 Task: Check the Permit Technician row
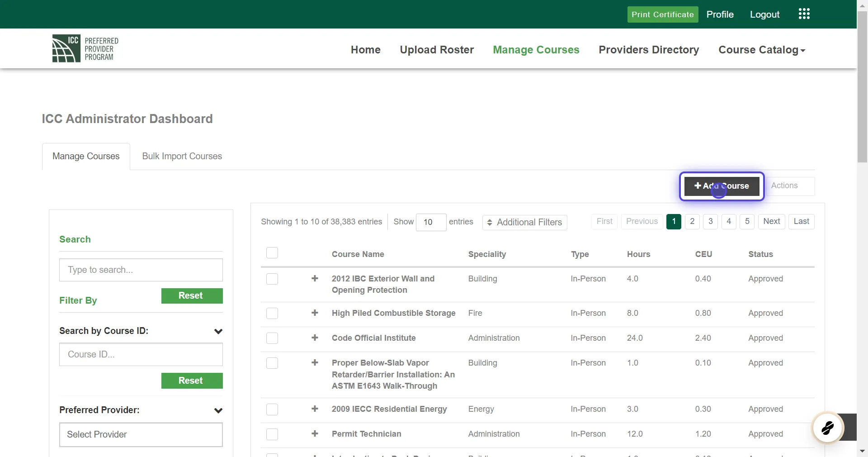[x=272, y=434]
